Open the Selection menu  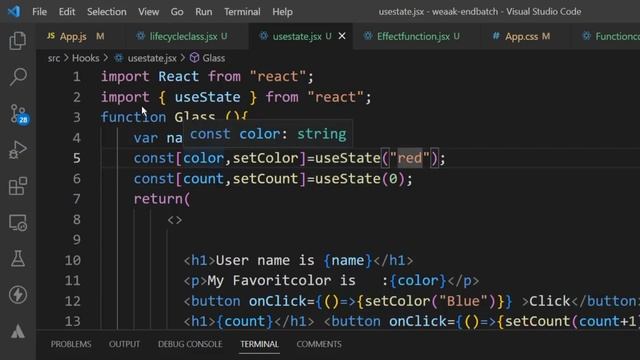tap(107, 11)
